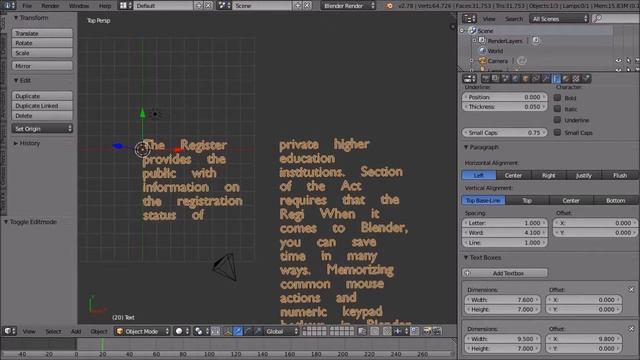Image resolution: width=640 pixels, height=360 pixels.
Task: Open the Modifiers properties tab icon
Action: click(546, 78)
